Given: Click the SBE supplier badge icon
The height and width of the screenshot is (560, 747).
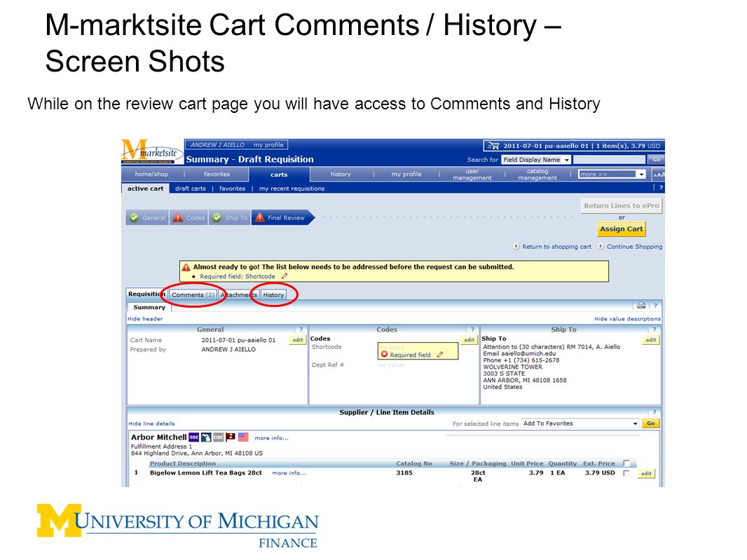Looking at the screenshot, I should click(x=193, y=437).
